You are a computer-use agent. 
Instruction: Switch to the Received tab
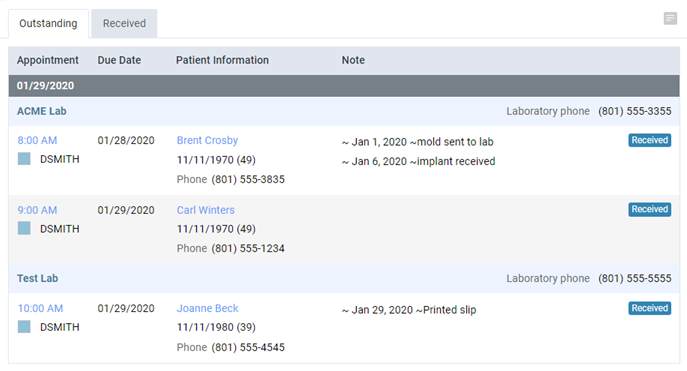124,23
